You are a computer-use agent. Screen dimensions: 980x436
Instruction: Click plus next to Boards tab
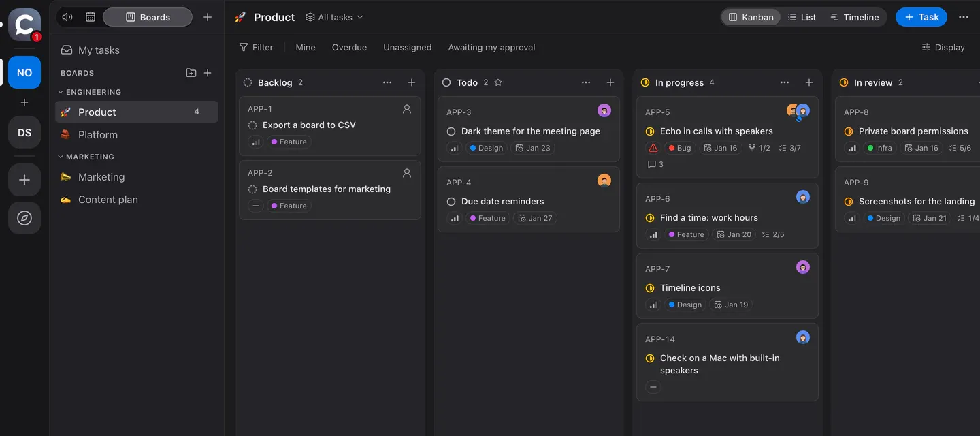click(x=208, y=17)
